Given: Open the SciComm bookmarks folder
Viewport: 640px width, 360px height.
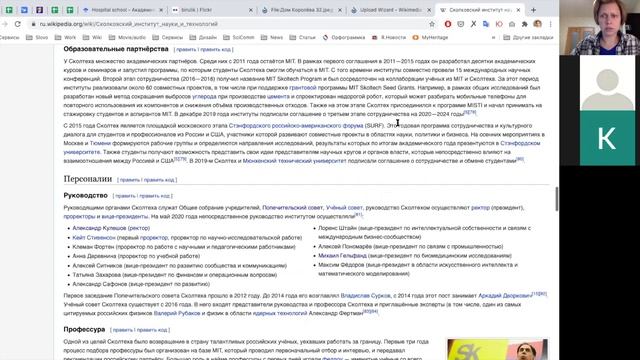Looking at the screenshot, I should pos(239,37).
